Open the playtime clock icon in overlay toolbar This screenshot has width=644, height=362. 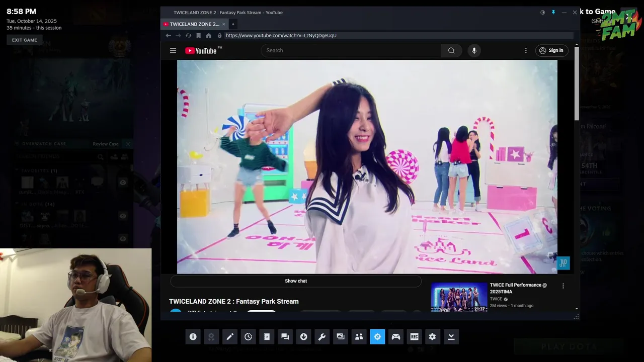tap(248, 337)
